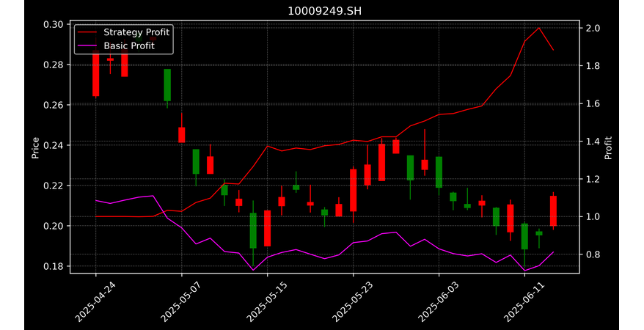The height and width of the screenshot is (330, 644).
Task: Click the 0.26 price tick label
Action: (x=54, y=105)
